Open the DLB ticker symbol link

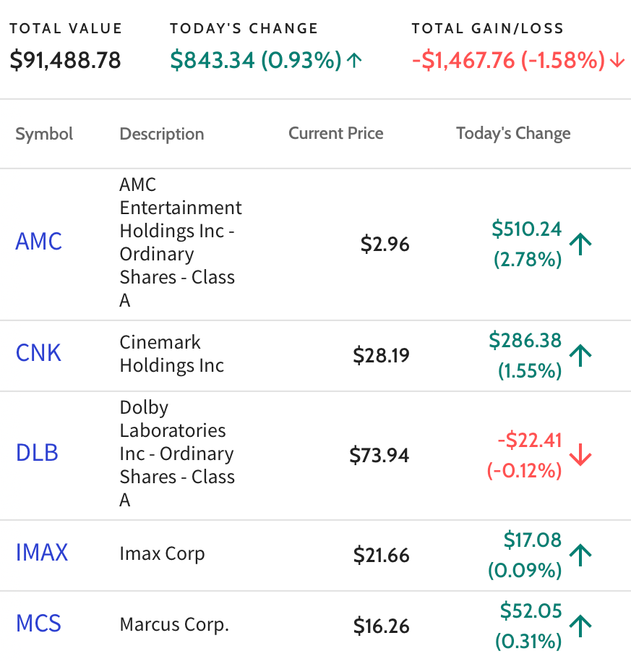(37, 453)
